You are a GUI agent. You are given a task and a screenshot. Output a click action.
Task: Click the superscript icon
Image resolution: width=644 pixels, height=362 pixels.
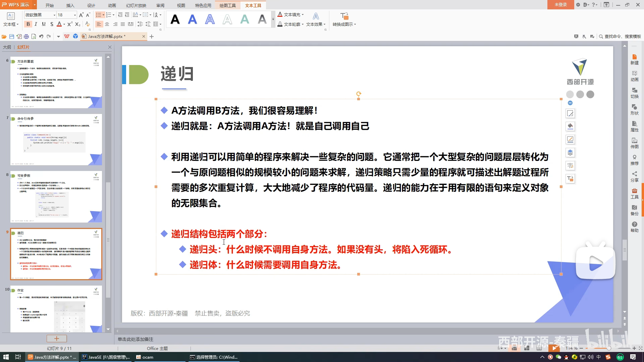[x=69, y=24]
